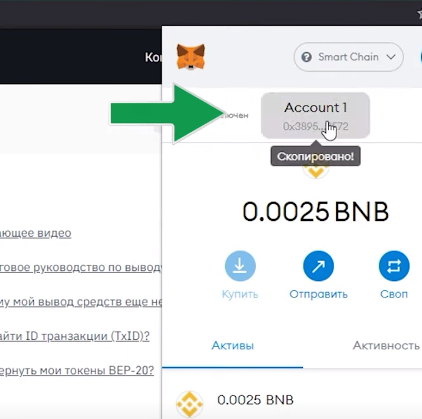Open the video link on the webpage
This screenshot has width=422, height=419.
(x=35, y=233)
